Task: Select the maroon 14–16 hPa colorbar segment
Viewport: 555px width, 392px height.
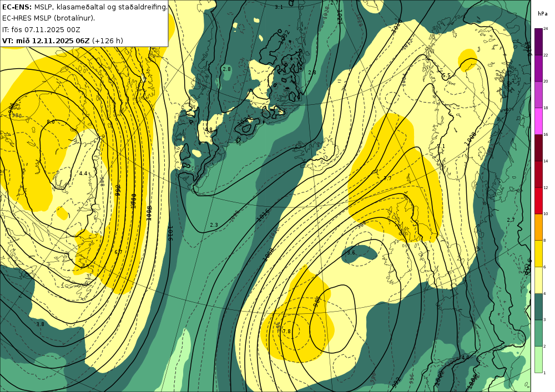Action: click(538, 147)
